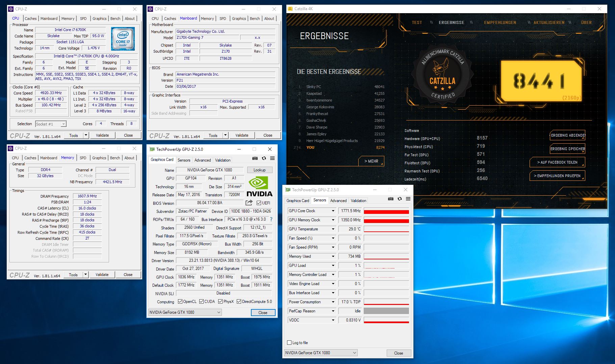The image size is (615, 364).
Task: Click the NVIDIA logo in GPU-Z
Action: coord(259,187)
